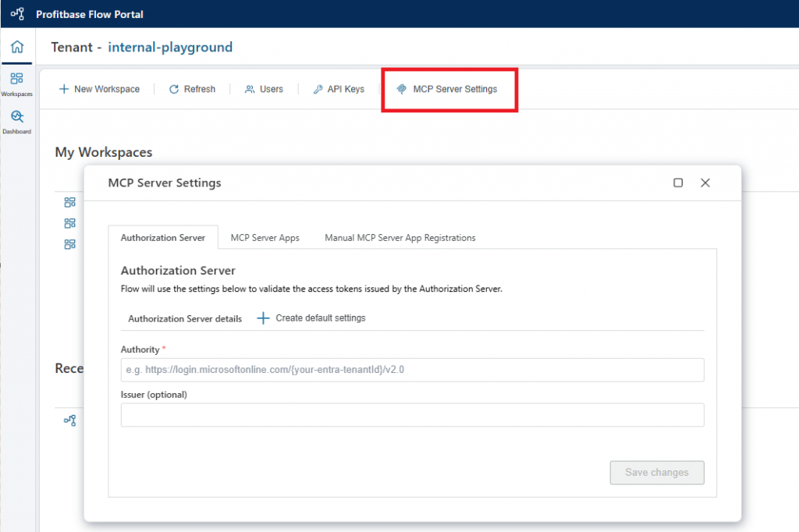
Task: Click the Save changes button
Action: click(656, 473)
